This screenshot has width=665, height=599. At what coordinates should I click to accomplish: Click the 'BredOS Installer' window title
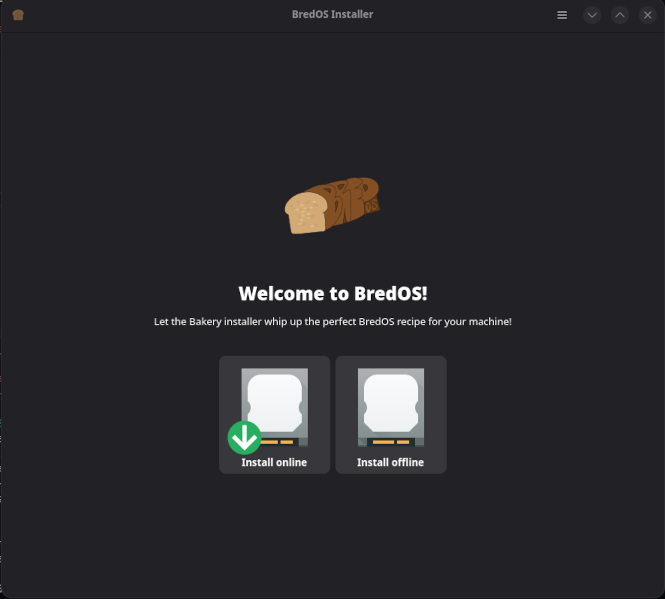[x=332, y=15]
